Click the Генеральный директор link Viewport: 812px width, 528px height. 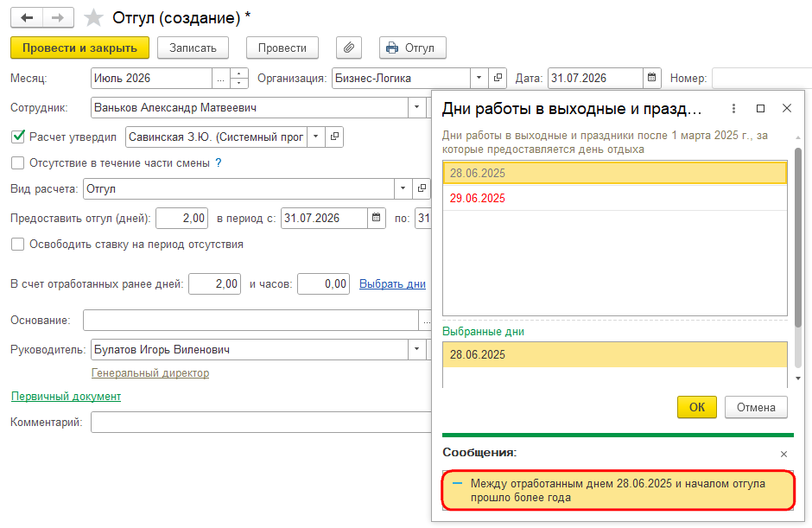coord(150,373)
